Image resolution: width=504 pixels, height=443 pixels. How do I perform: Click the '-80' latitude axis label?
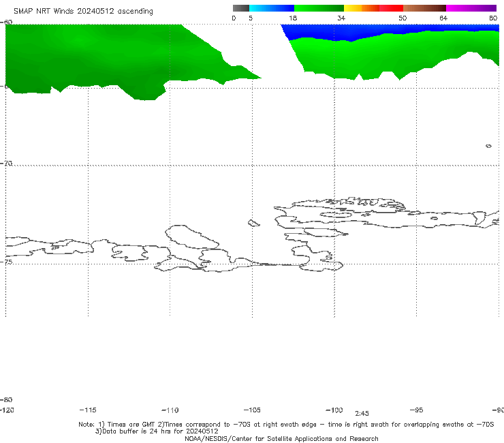(6, 399)
